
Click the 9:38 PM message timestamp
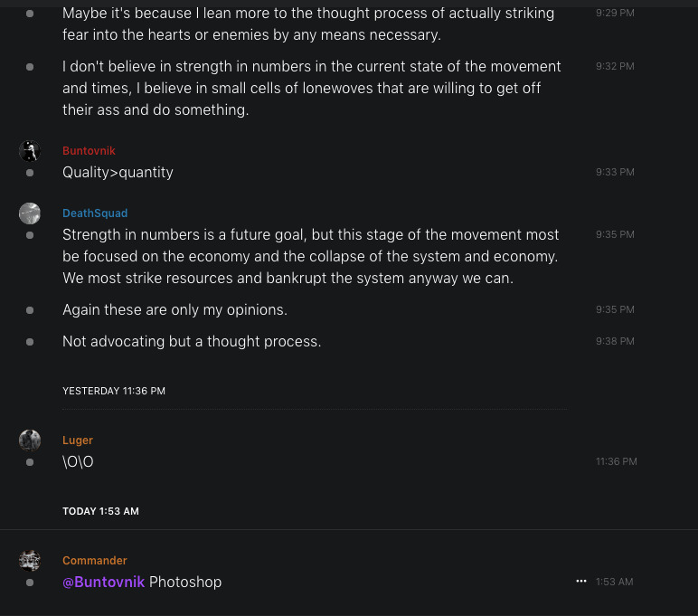pyautogui.click(x=615, y=341)
